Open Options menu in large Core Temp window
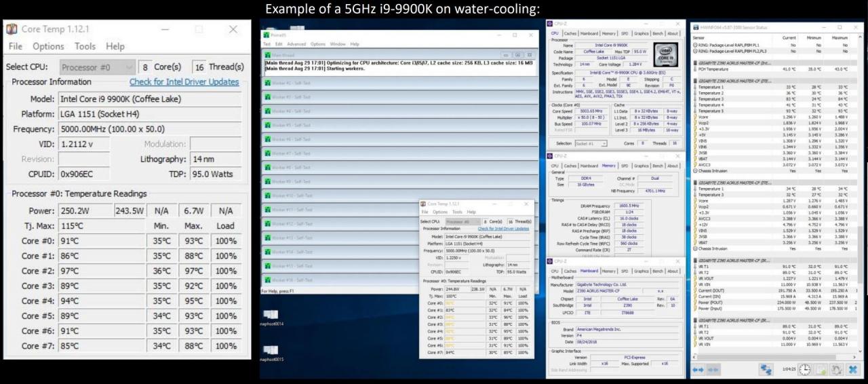 tap(48, 46)
